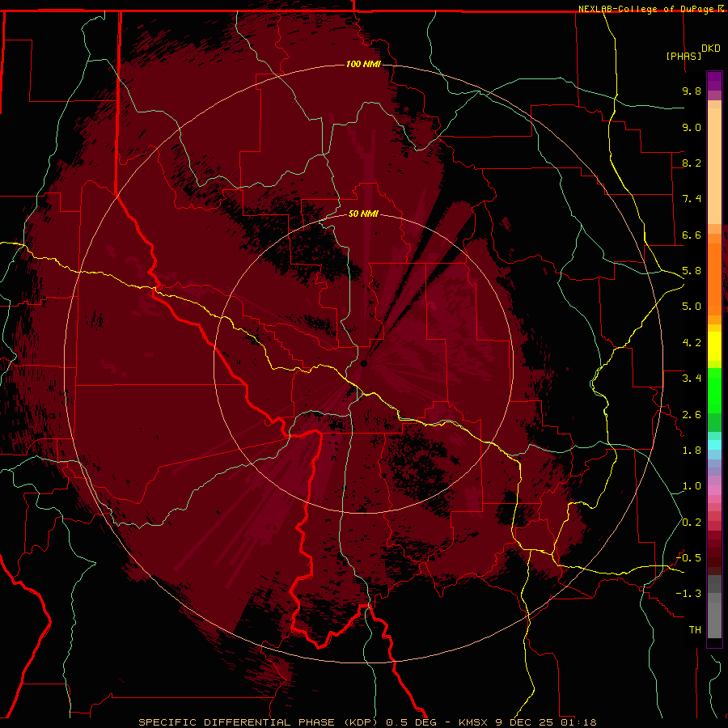Click the 100 NMI range ring label
Image resolution: width=728 pixels, height=728 pixels.
pyautogui.click(x=363, y=64)
